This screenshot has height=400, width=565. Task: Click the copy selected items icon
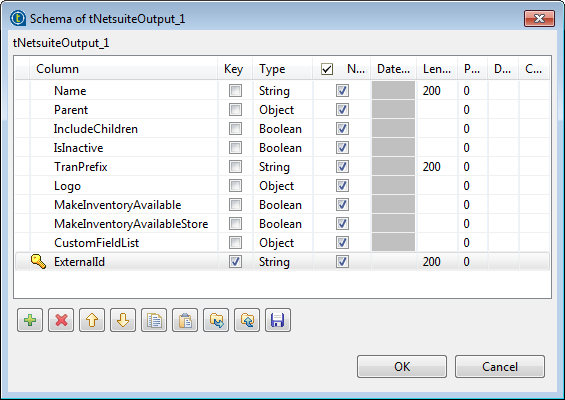154,320
